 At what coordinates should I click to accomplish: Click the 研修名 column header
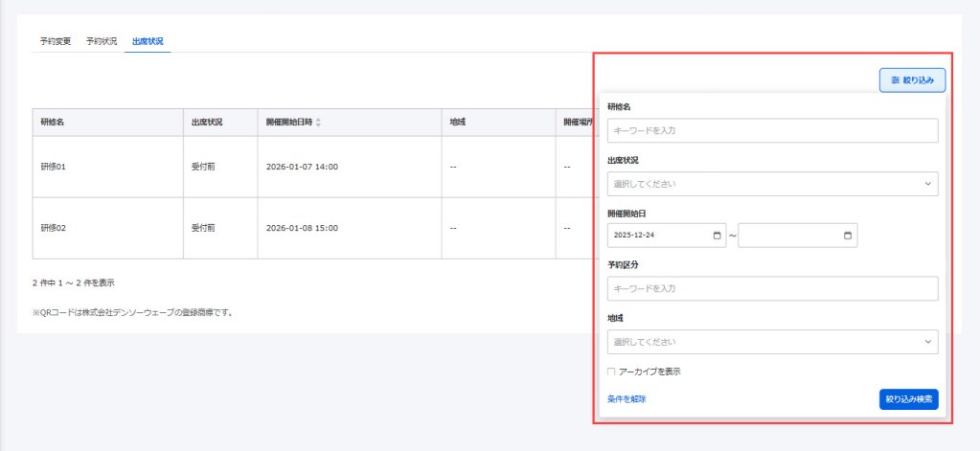pos(53,123)
